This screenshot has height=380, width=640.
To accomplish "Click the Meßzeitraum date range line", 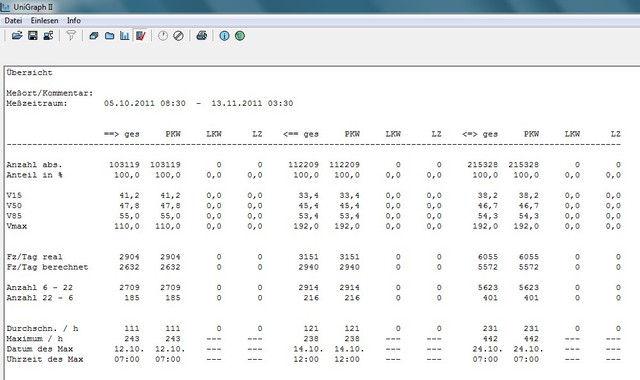I will point(149,103).
